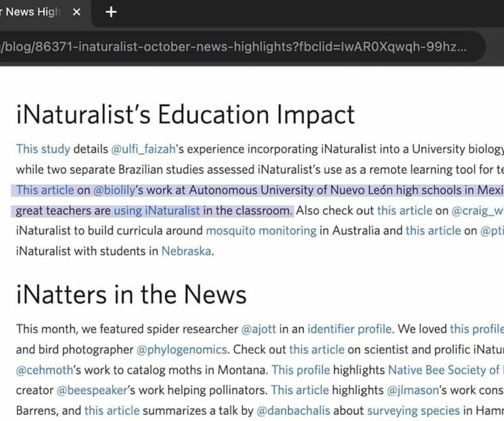504x421 pixels.
Task: Open the 'This study' link
Action: [43, 149]
